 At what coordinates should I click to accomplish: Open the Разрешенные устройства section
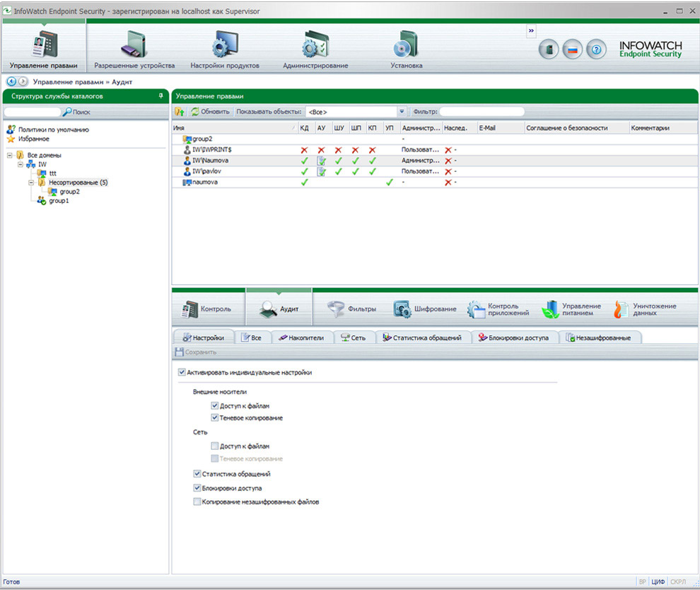(x=134, y=50)
